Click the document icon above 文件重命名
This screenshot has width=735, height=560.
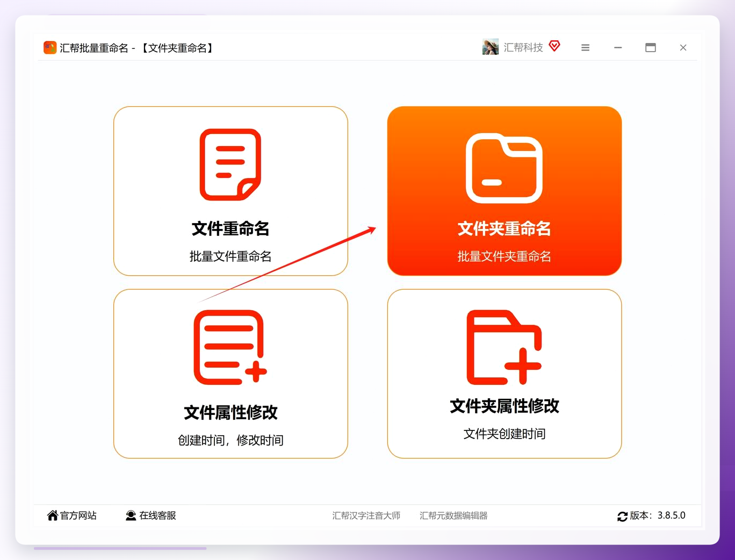tap(230, 164)
